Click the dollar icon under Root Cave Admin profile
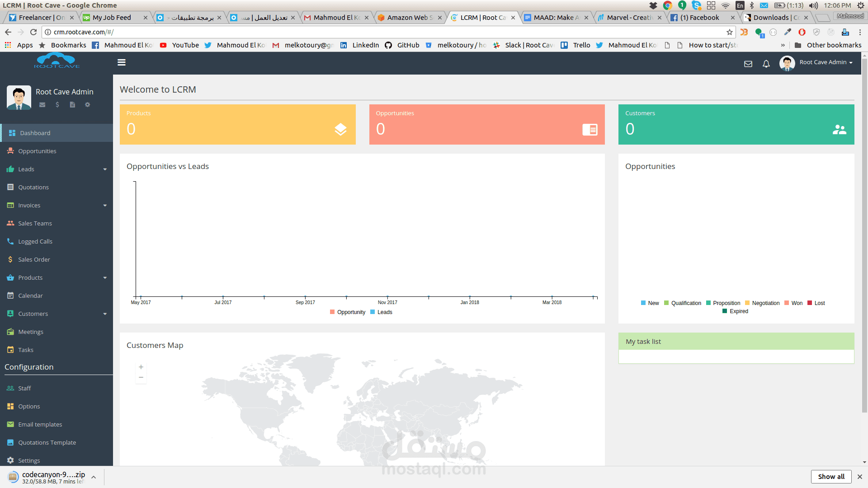This screenshot has height=488, width=868. tap(57, 104)
